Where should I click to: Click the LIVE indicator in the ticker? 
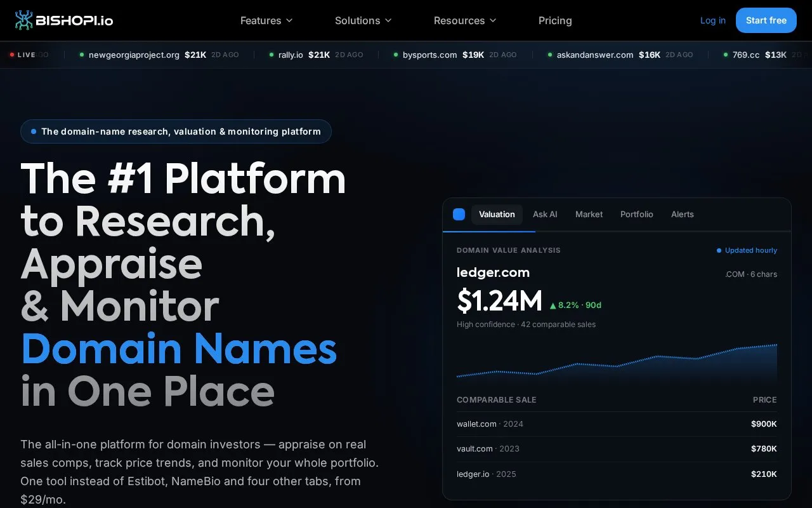pyautogui.click(x=23, y=55)
